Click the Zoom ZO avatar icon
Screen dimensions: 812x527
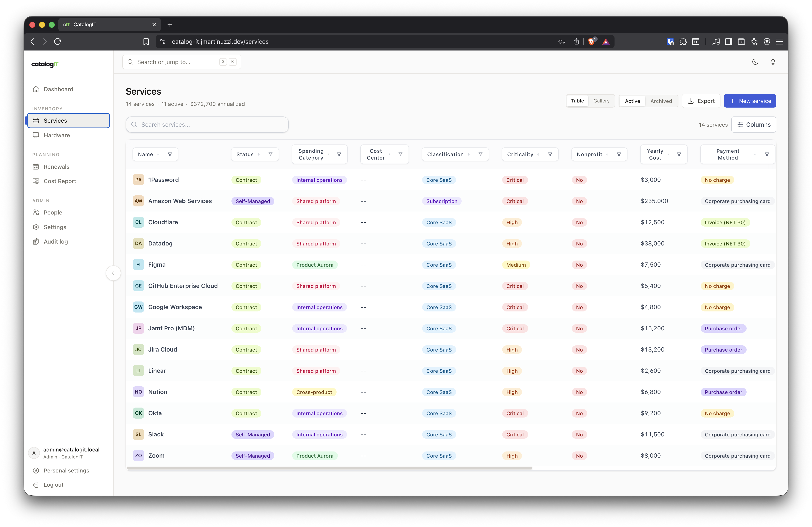138,456
